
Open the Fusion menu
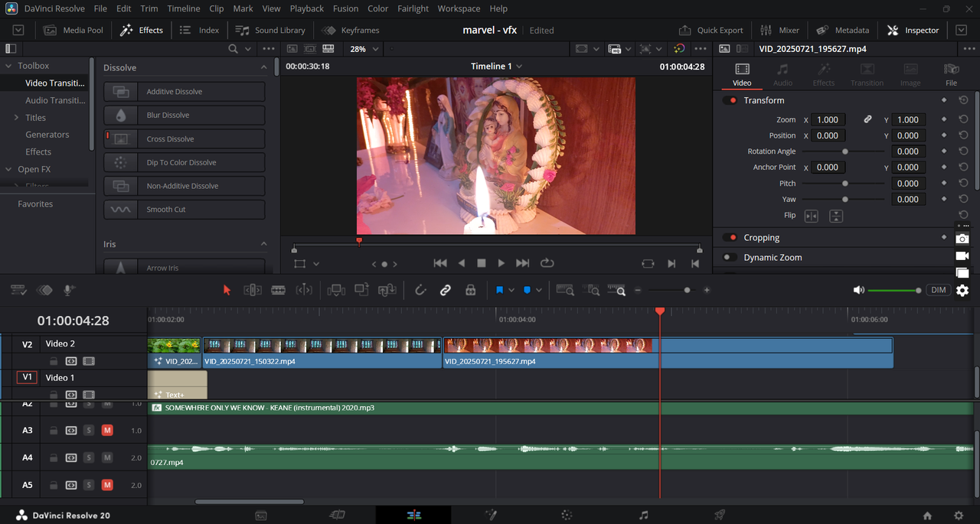tap(345, 8)
